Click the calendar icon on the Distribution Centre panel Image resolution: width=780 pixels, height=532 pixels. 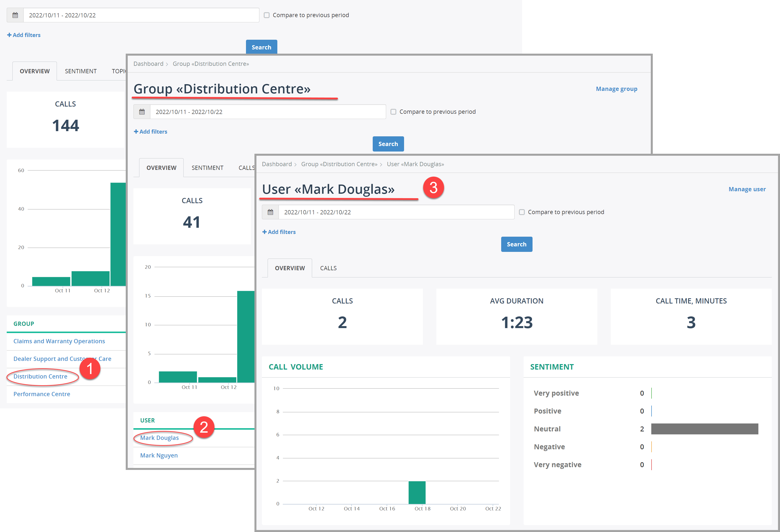142,112
